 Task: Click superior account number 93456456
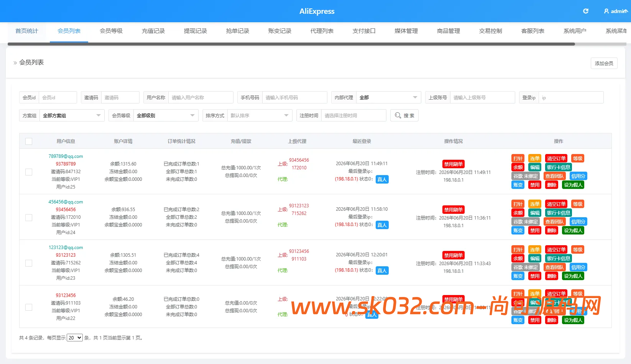[x=299, y=160]
